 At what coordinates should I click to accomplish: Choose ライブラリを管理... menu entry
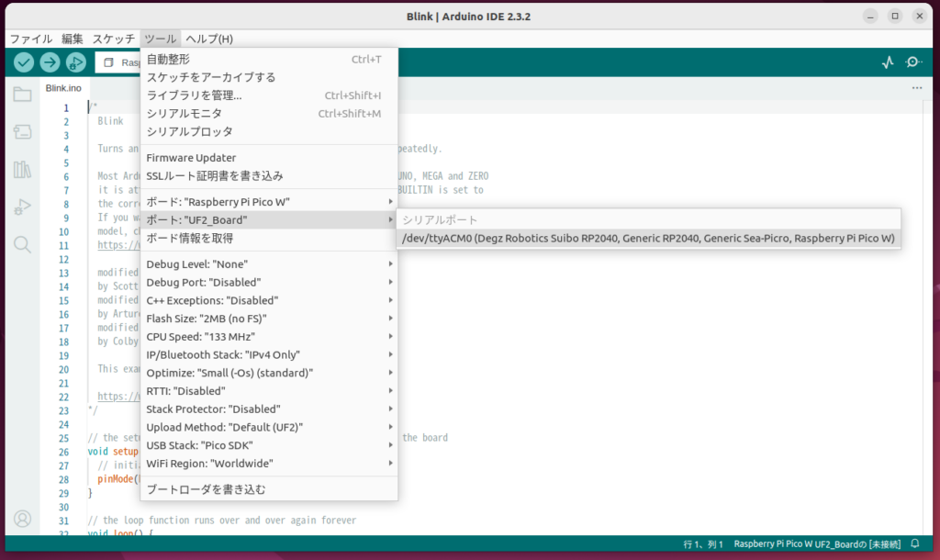269,95
